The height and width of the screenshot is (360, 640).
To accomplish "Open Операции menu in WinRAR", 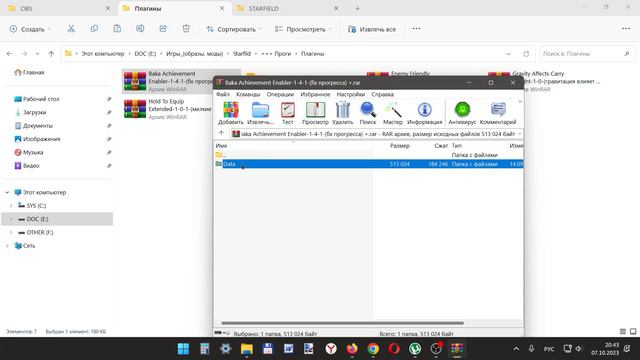I will (x=280, y=94).
